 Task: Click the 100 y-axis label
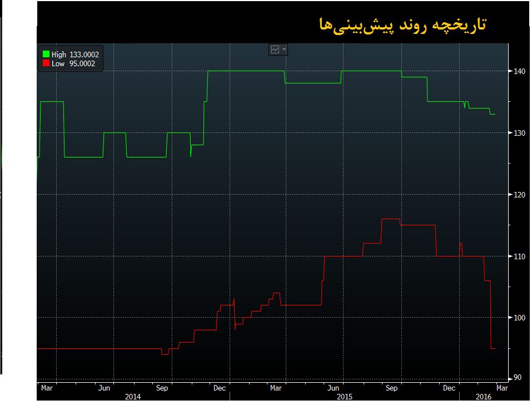[x=519, y=318]
